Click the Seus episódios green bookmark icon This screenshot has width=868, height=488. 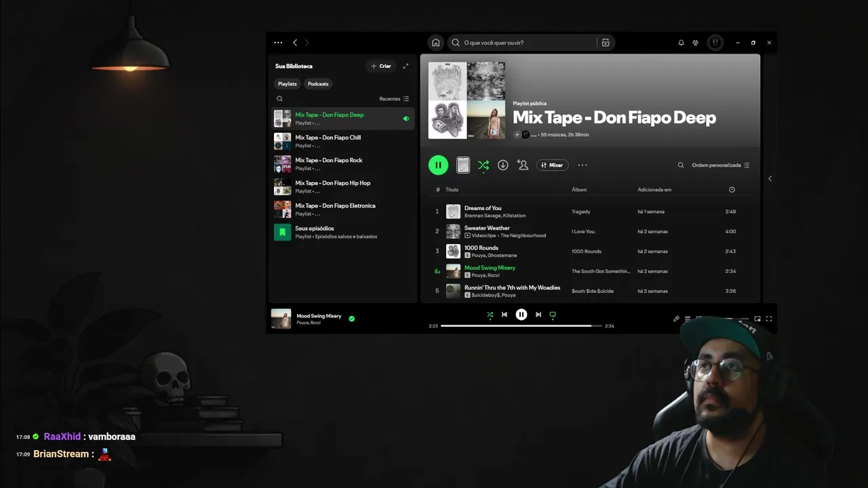click(282, 232)
